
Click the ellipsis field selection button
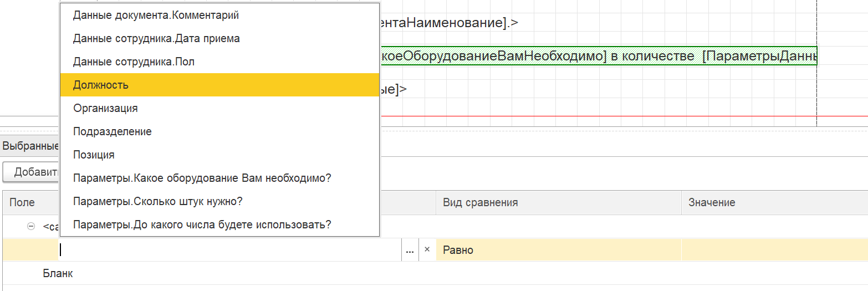pyautogui.click(x=410, y=251)
